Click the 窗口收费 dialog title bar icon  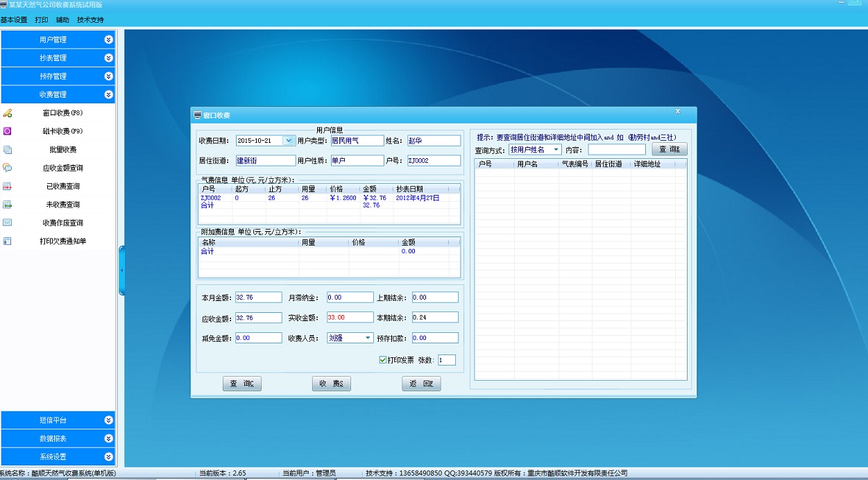coord(197,115)
